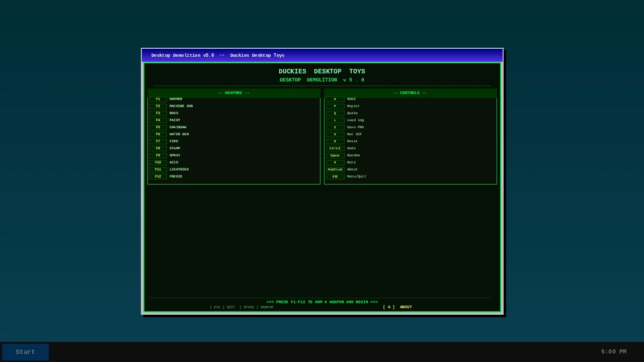Select the ACID weapon label

coord(174,162)
